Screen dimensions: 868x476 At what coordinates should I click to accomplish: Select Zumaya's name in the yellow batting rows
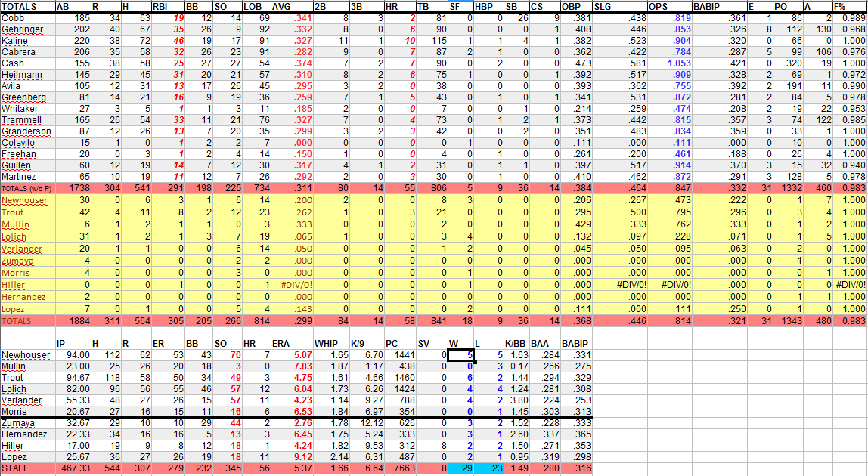[28, 261]
